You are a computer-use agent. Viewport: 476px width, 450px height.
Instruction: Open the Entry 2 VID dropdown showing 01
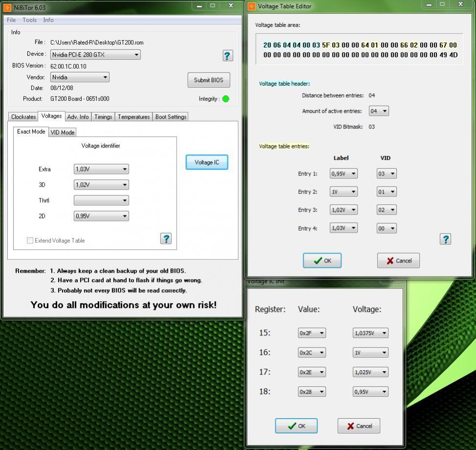[386, 192]
